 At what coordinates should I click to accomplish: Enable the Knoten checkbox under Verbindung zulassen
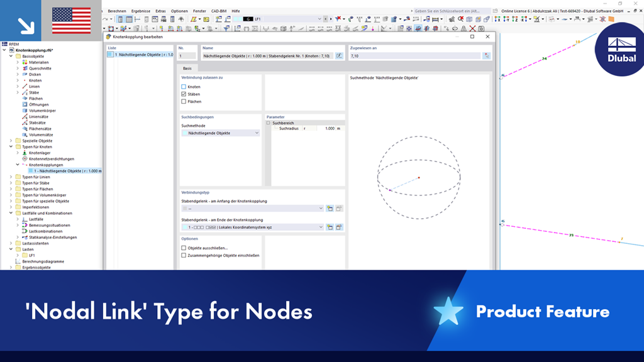(183, 87)
